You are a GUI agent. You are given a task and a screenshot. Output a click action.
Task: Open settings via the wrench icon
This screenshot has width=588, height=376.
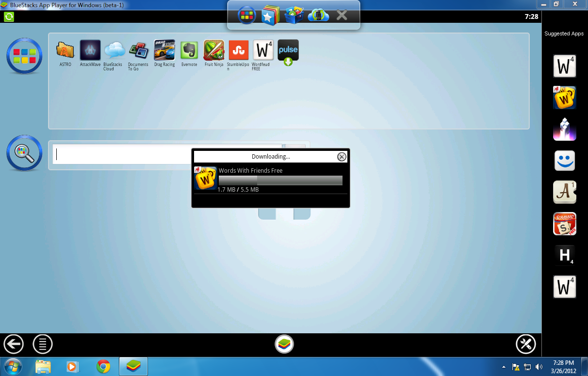pos(526,344)
